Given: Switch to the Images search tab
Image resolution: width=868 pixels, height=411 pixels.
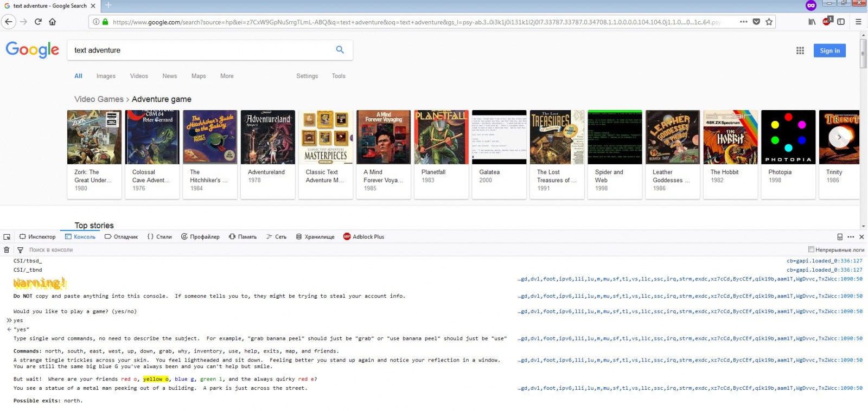Looking at the screenshot, I should tap(106, 76).
